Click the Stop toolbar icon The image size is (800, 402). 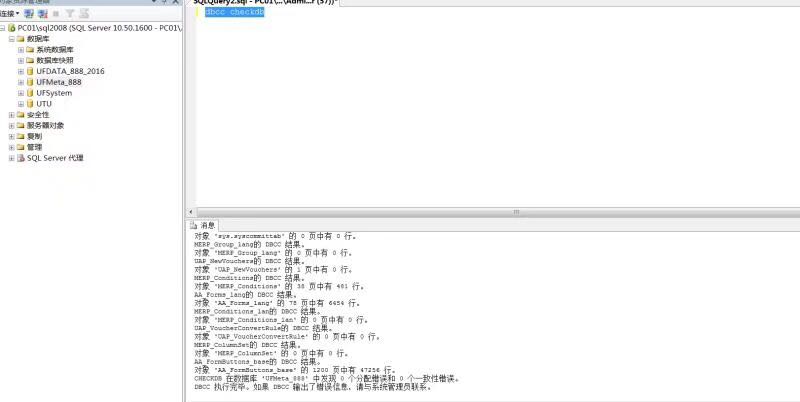[56, 13]
